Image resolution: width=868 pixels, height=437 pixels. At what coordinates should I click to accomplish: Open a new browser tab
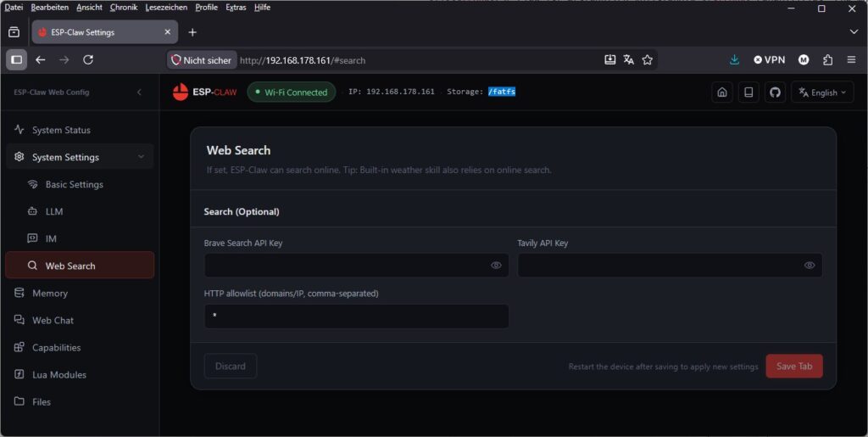[x=192, y=32]
